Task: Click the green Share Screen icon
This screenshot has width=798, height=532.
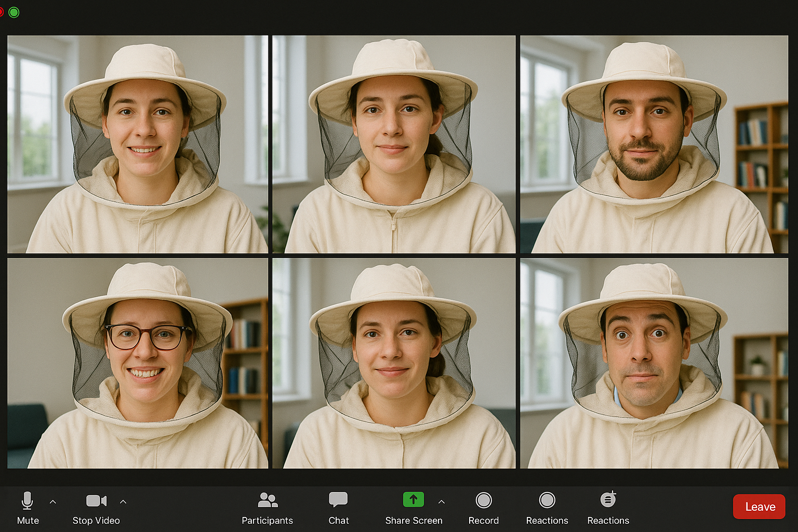Action: click(x=414, y=500)
